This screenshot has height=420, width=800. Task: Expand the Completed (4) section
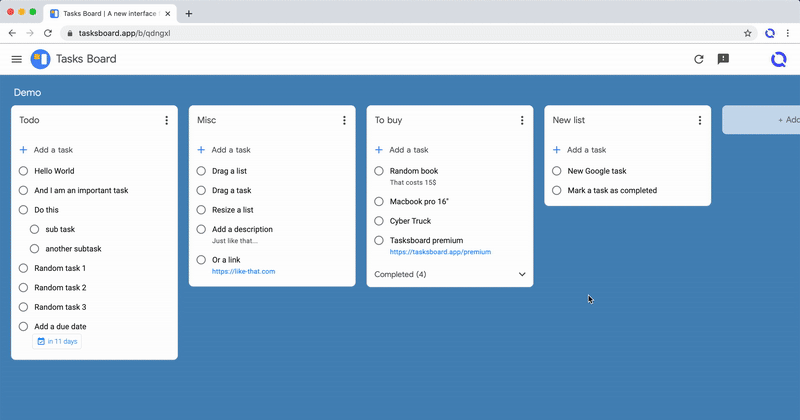coord(521,274)
